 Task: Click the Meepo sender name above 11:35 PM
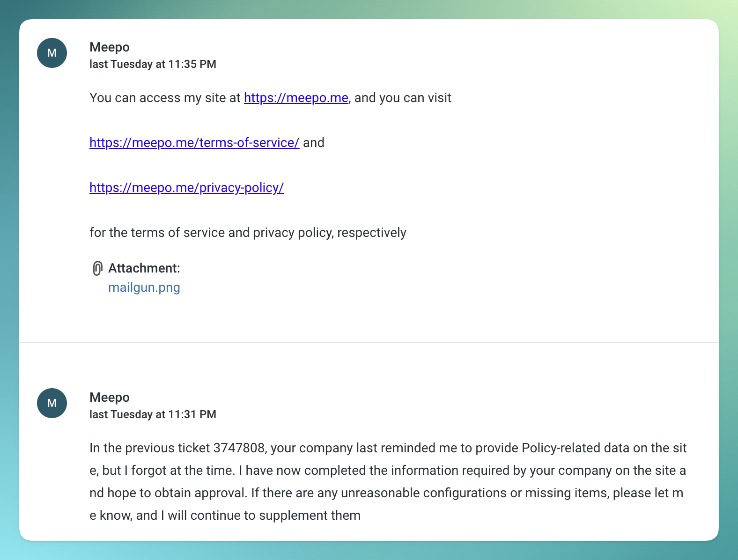tap(110, 47)
